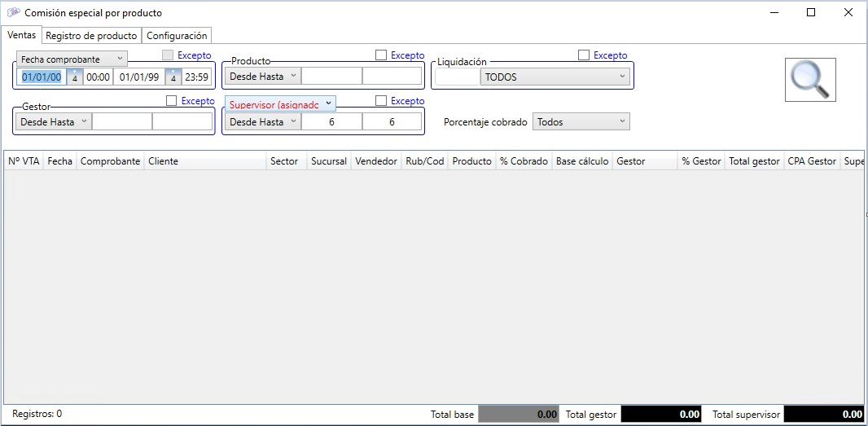Open calendar picker beside end date 01/01/99
868x426 pixels.
coord(173,77)
